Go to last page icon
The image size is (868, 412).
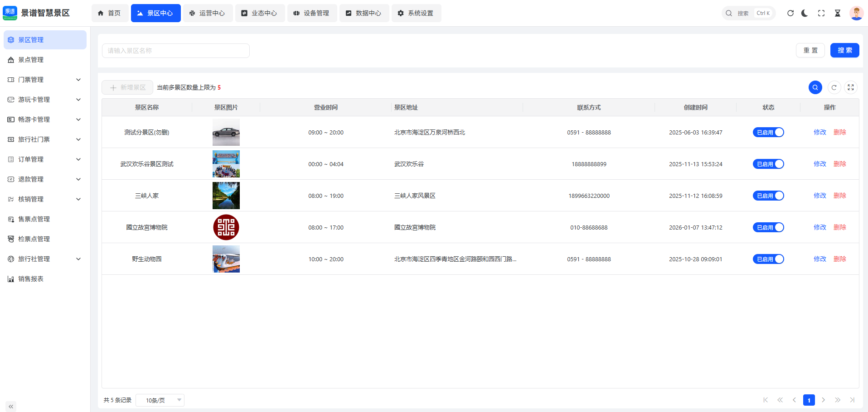853,400
